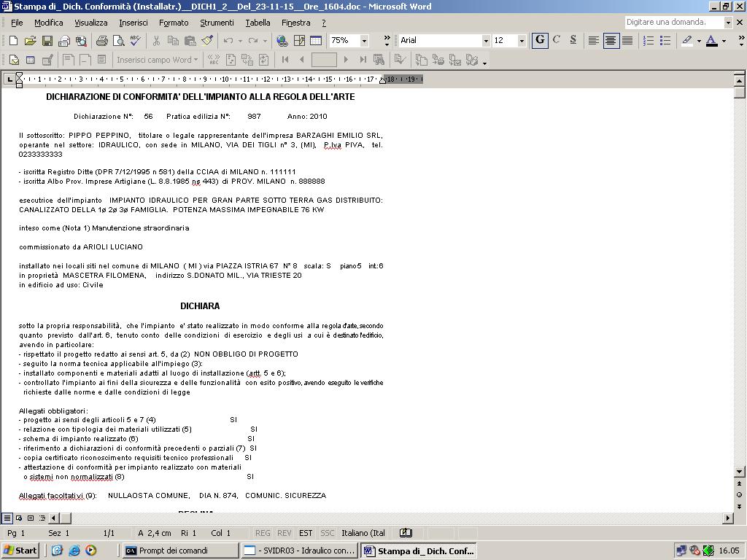Open the Windows Start menu

coord(20,551)
